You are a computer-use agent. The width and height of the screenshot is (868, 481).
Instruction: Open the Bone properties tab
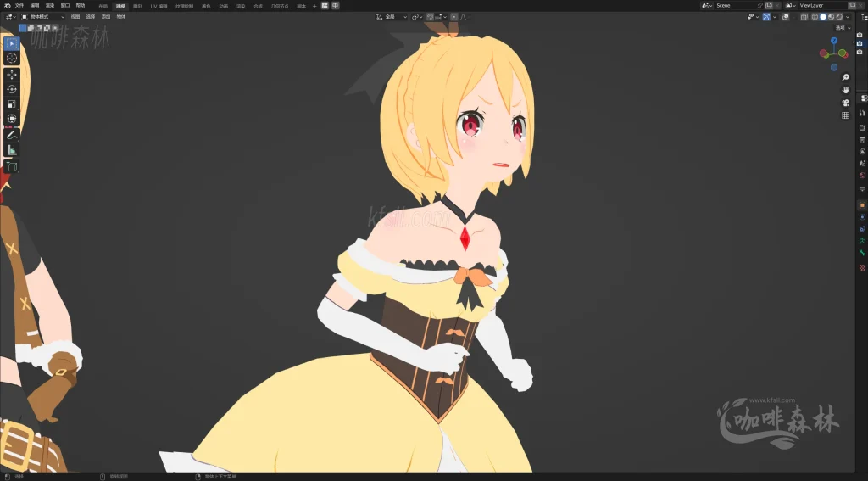point(862,253)
